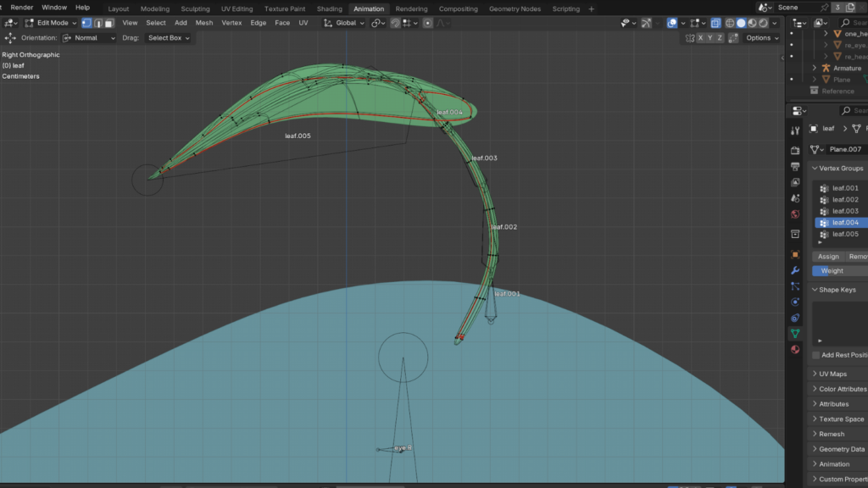Click the Scene name field
868x488 pixels.
click(x=797, y=7)
